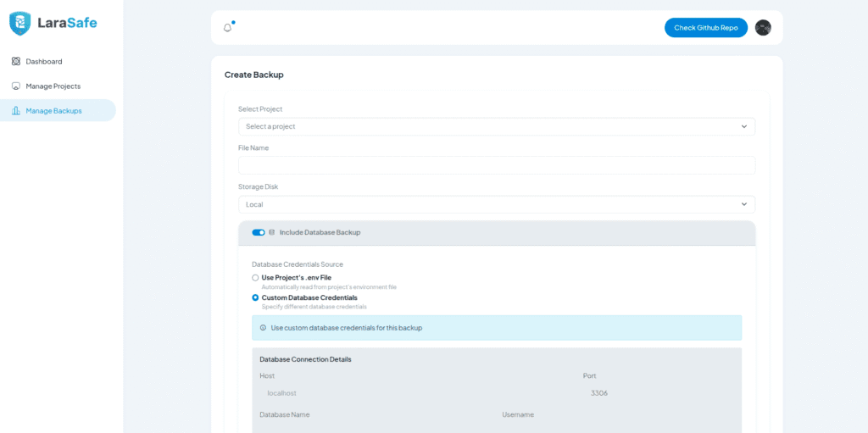868x433 pixels.
Task: Click the LaraSafe shield logo icon
Action: [19, 23]
